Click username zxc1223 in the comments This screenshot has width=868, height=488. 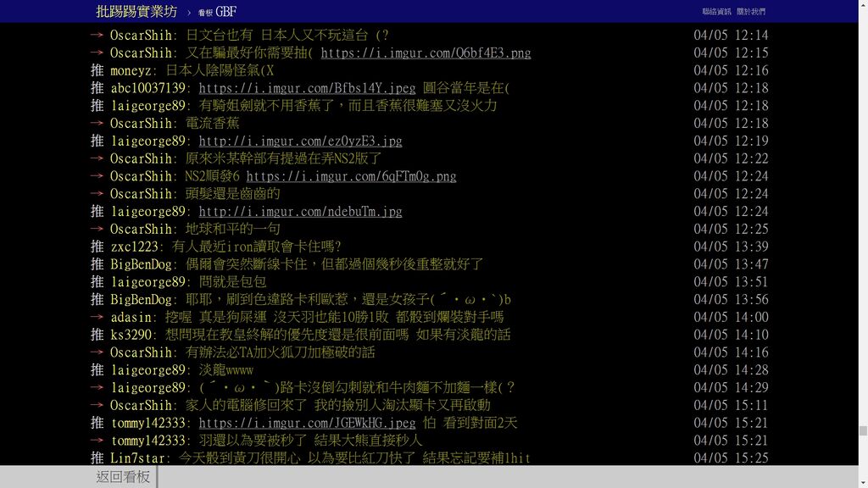[135, 247]
